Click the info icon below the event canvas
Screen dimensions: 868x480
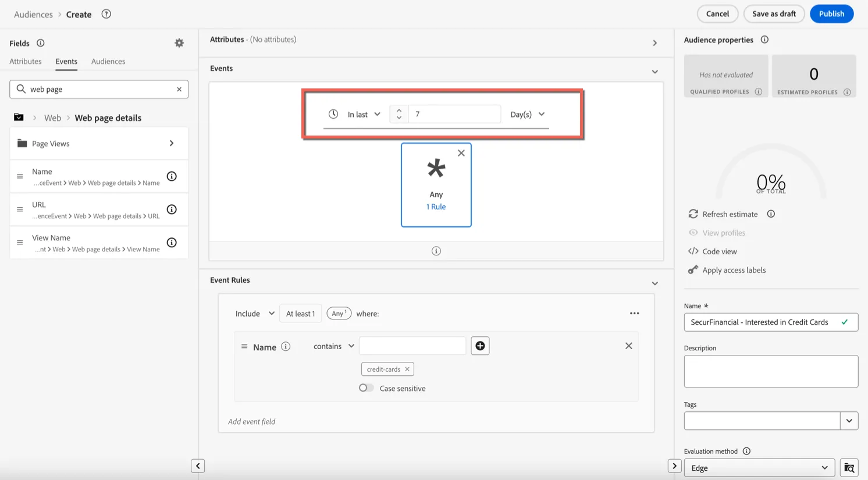[x=436, y=251]
